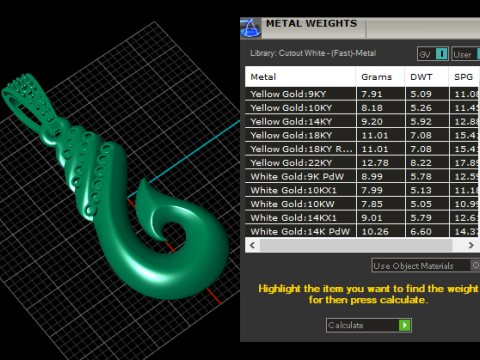Select the DWT column header
The width and height of the screenshot is (480, 360).
coord(426,77)
